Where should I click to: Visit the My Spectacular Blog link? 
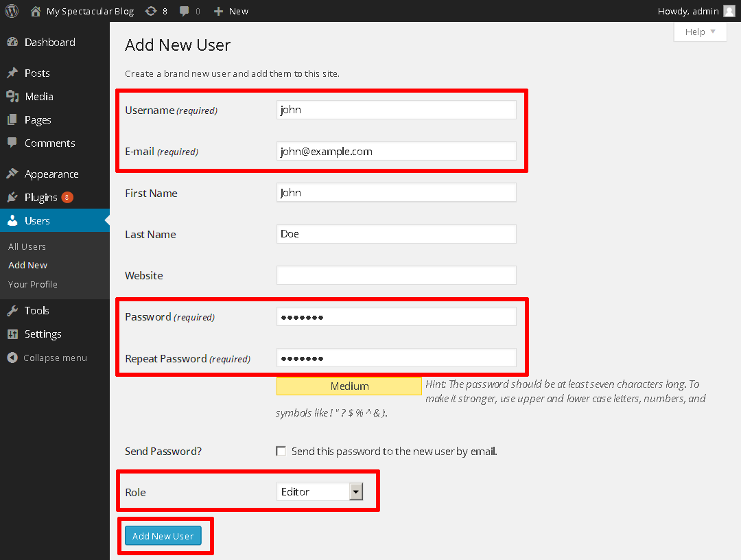pos(89,11)
